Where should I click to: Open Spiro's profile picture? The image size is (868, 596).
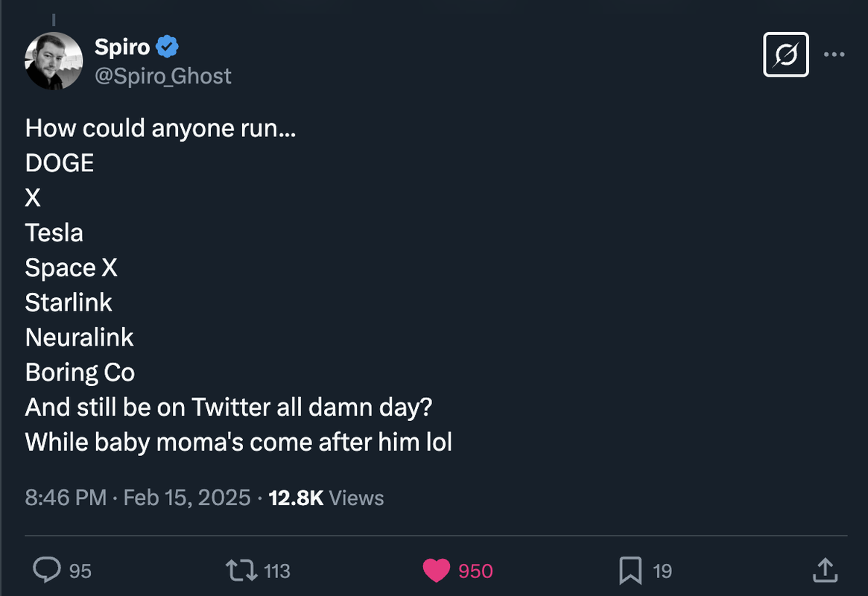coord(54,60)
